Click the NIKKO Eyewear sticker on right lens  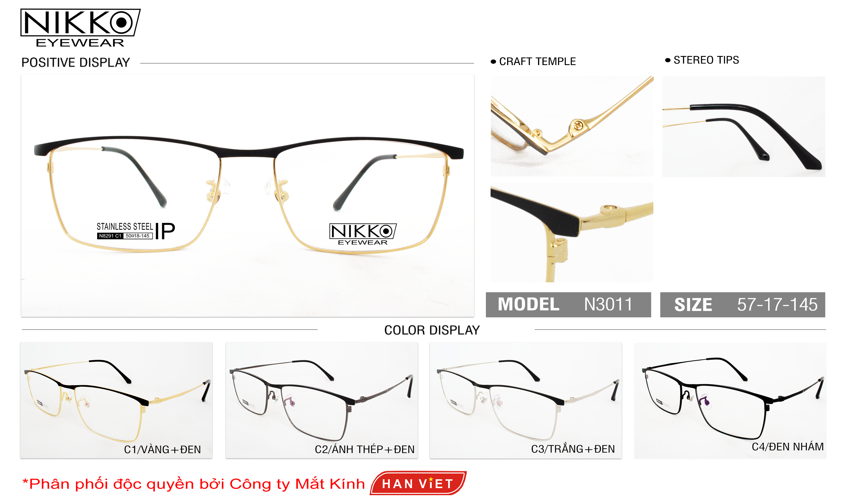click(363, 234)
